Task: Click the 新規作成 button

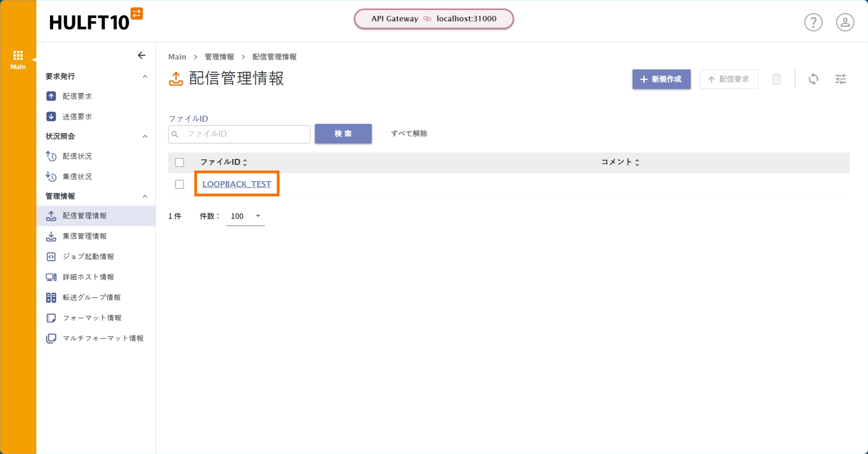Action: tap(661, 79)
